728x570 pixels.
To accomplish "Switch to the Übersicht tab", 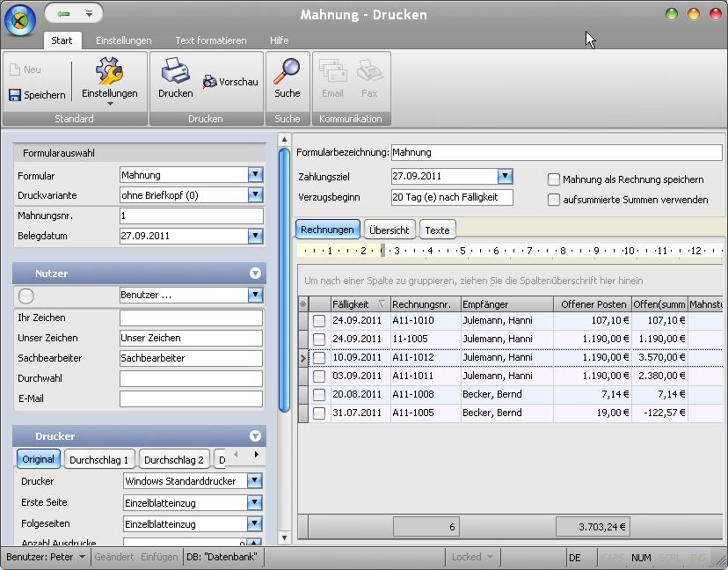I will pos(389,230).
